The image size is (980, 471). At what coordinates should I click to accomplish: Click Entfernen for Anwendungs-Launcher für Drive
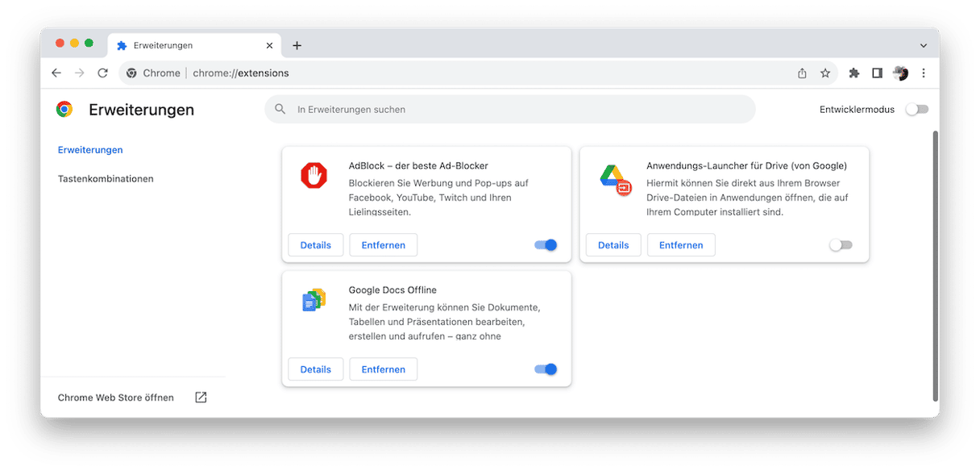point(681,245)
